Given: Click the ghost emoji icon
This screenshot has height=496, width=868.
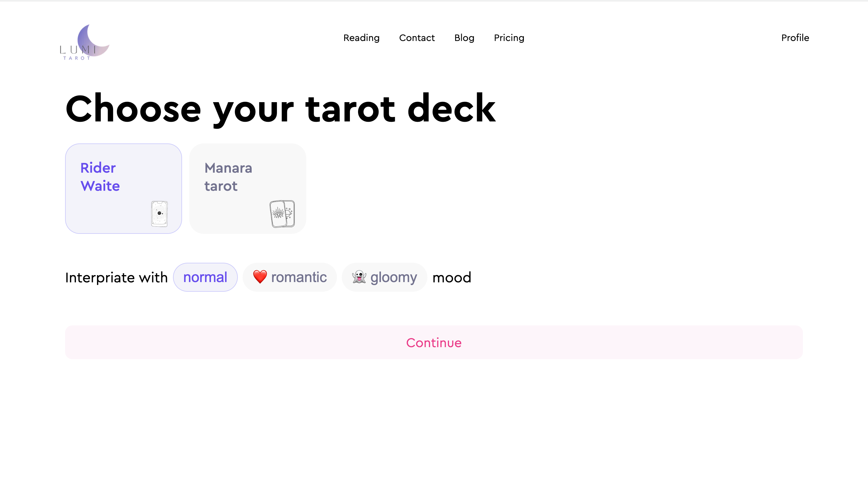Looking at the screenshot, I should click(x=359, y=277).
